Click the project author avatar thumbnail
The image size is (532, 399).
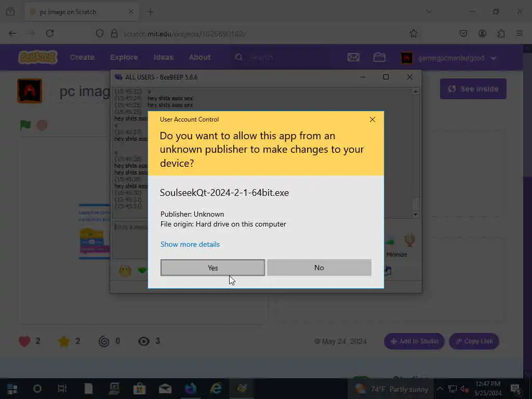(x=30, y=90)
